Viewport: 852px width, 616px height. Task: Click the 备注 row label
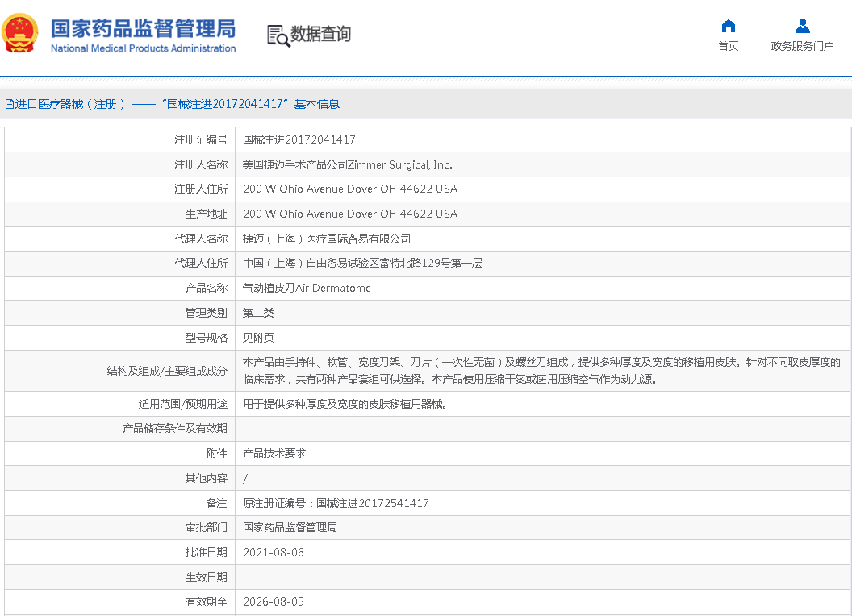[x=216, y=504]
